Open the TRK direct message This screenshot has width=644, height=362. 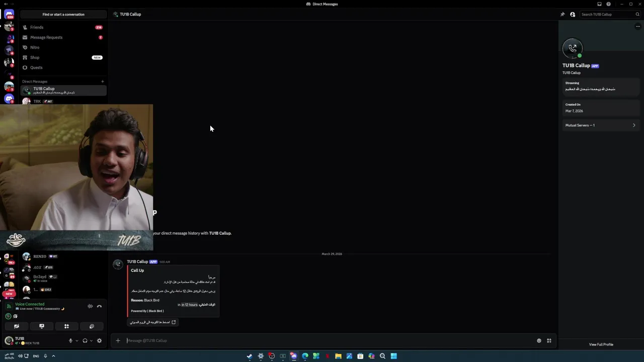pos(63,101)
